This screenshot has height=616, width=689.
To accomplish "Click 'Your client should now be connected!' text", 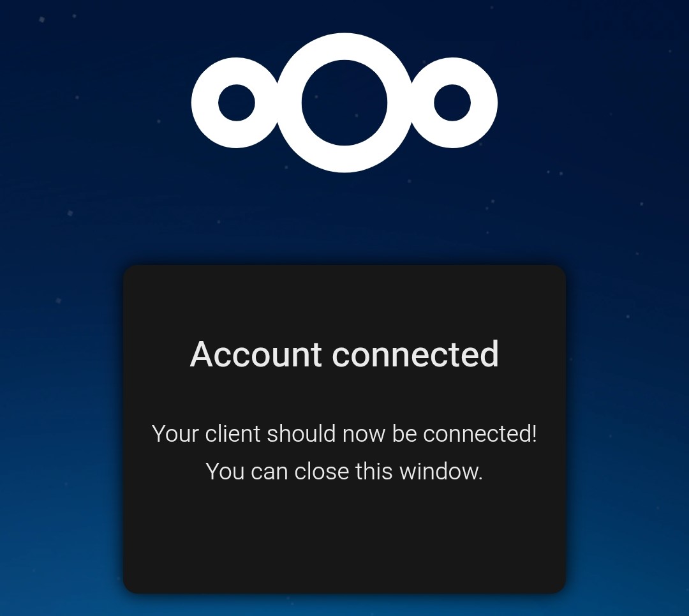I will (x=344, y=434).
